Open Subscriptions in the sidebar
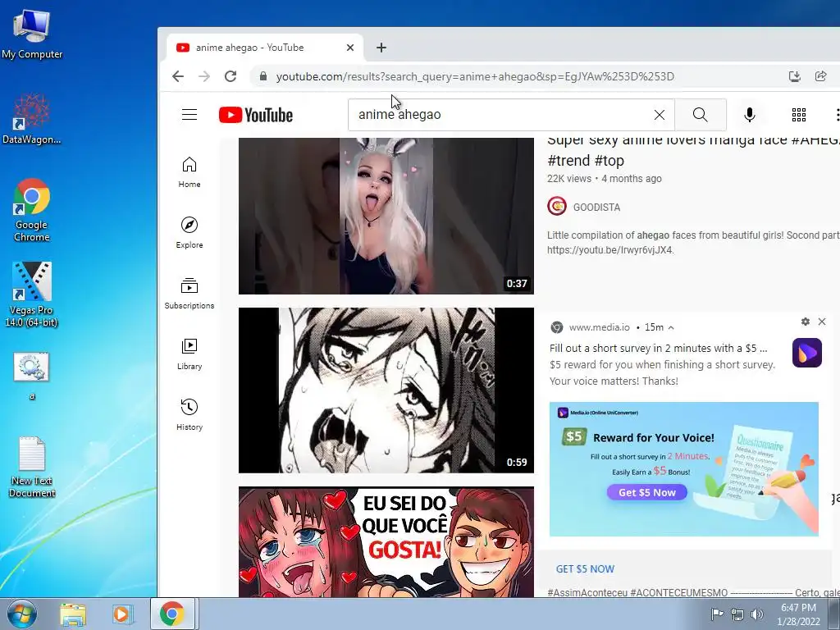This screenshot has width=840, height=630. click(189, 294)
